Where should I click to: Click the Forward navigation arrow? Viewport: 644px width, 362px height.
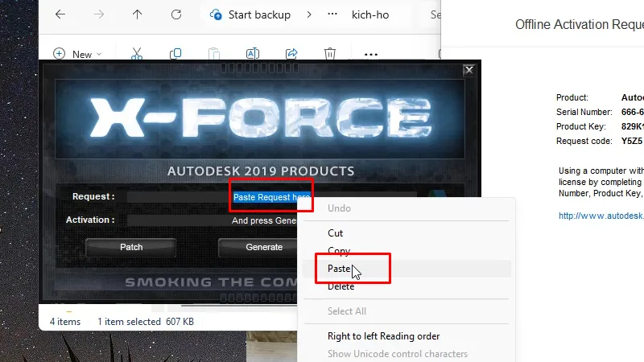(99, 14)
